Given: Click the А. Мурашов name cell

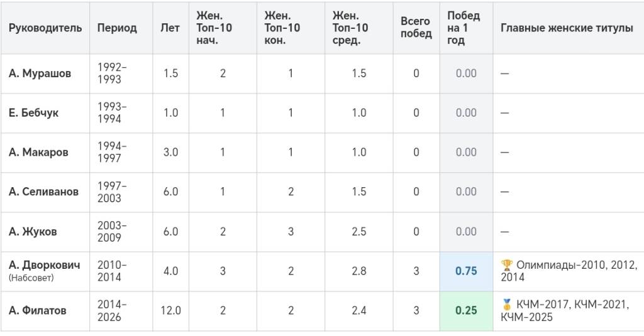Looking at the screenshot, I should pos(40,73).
